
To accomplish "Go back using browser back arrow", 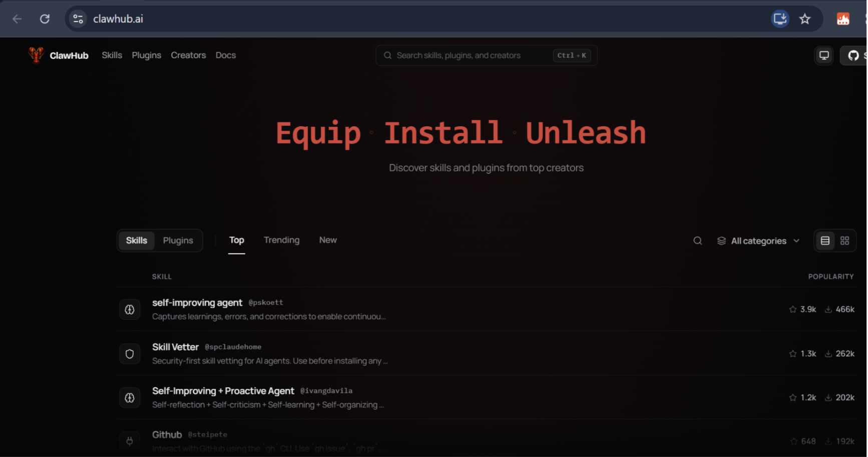I will coord(17,19).
